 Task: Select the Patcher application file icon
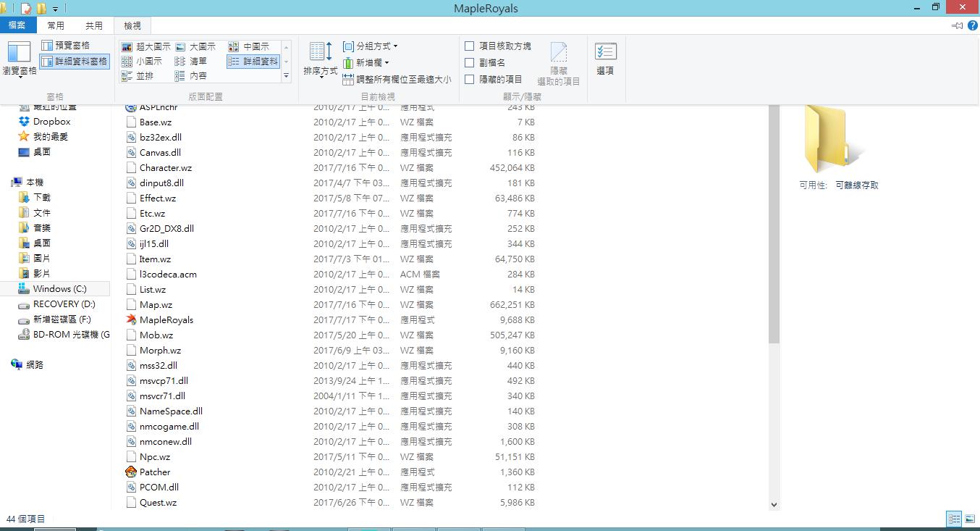click(131, 472)
